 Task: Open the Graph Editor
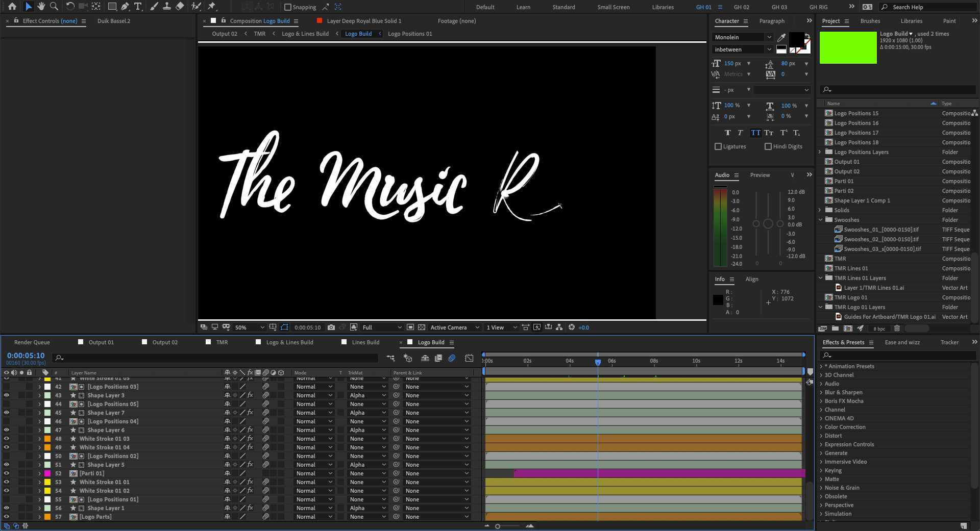(x=469, y=358)
